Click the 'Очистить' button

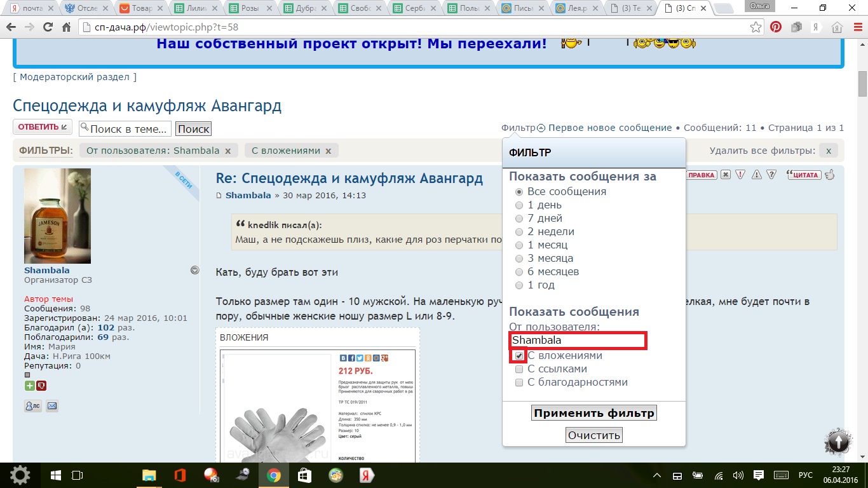[593, 435]
